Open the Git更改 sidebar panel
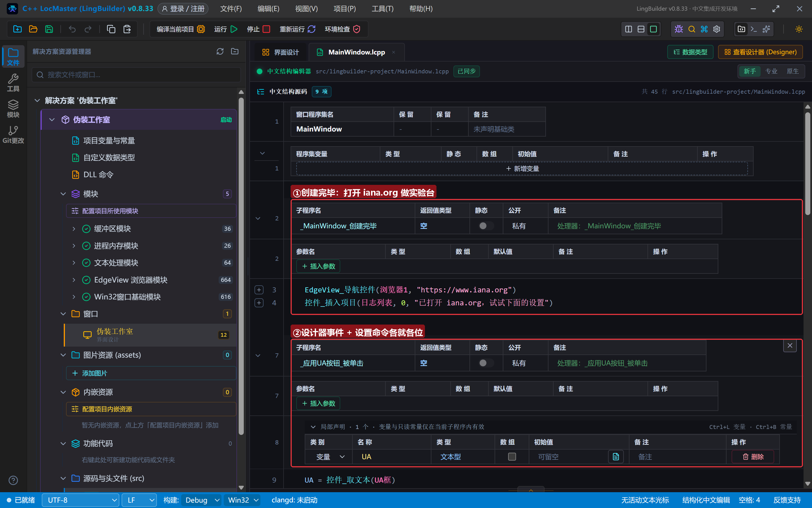Viewport: 812px width, 508px height. click(13, 134)
